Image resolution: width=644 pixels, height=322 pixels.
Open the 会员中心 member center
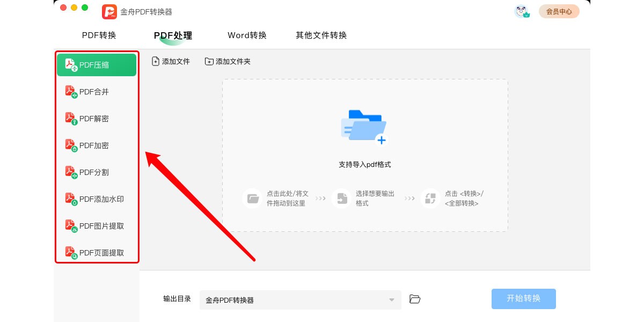point(559,11)
